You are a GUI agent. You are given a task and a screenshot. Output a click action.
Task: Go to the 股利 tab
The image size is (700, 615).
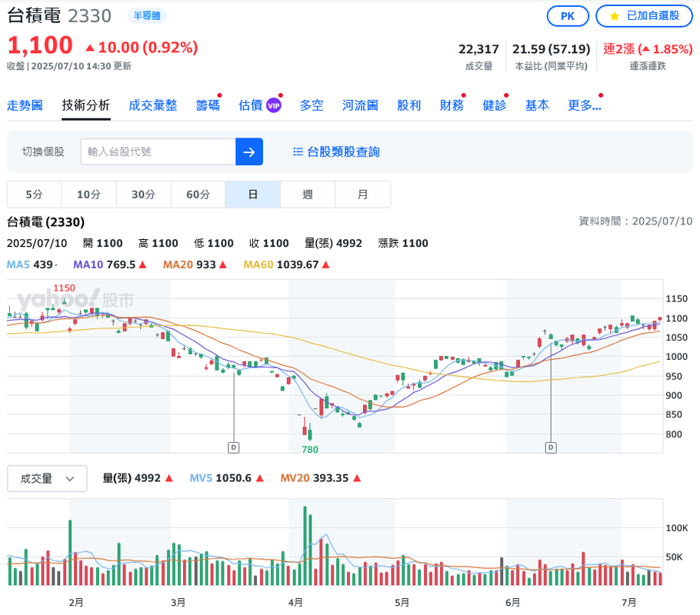409,105
